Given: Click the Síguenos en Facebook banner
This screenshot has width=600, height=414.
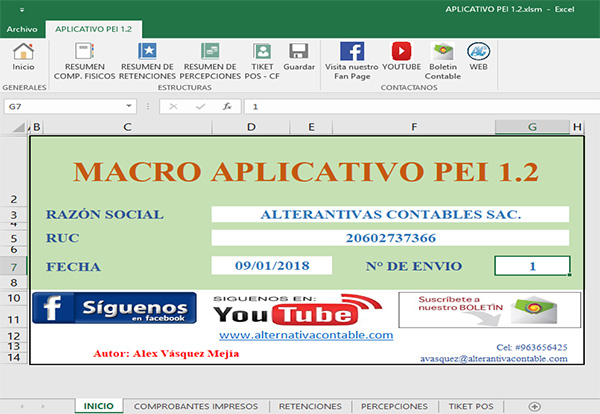Looking at the screenshot, I should click(113, 308).
